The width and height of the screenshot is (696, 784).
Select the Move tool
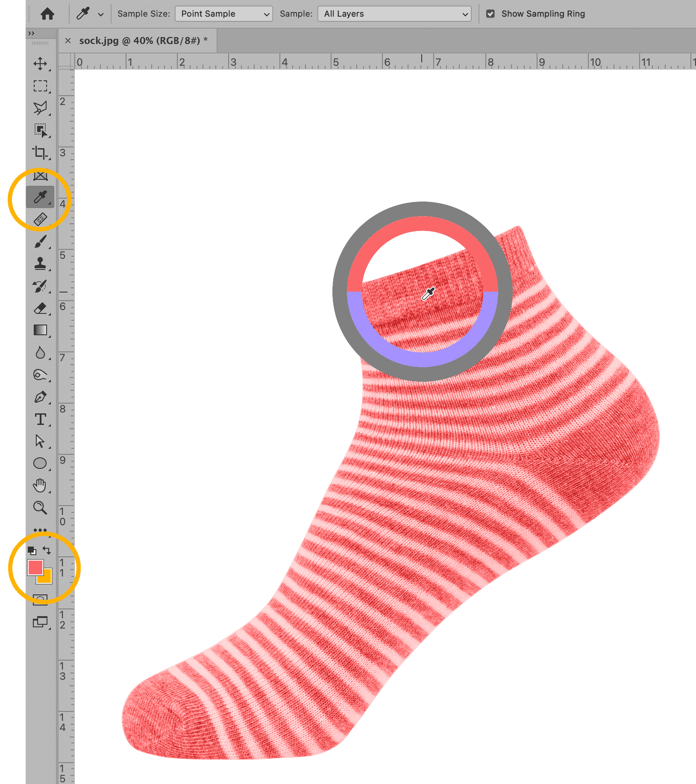coord(40,64)
